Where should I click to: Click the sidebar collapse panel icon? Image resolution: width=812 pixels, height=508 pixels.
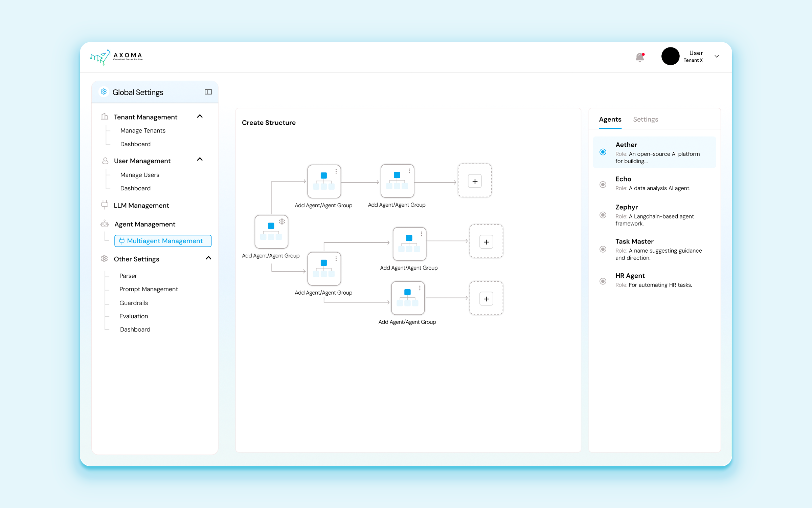click(208, 92)
